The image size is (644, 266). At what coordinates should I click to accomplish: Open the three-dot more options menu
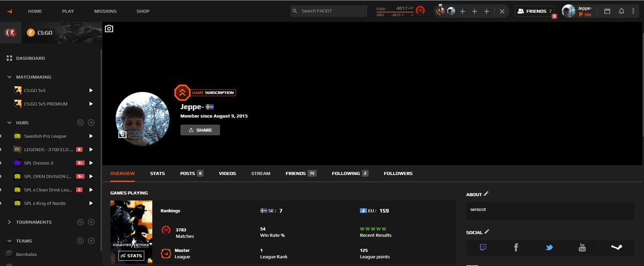click(634, 11)
